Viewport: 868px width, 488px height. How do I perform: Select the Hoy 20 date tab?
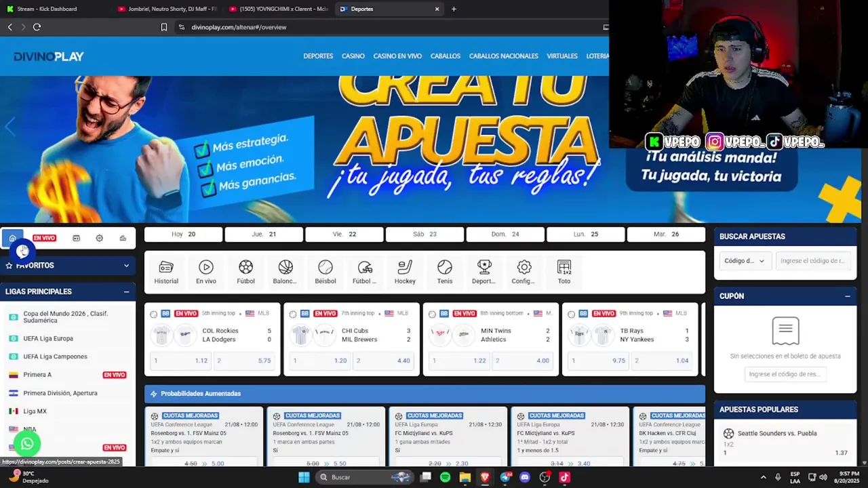183,235
